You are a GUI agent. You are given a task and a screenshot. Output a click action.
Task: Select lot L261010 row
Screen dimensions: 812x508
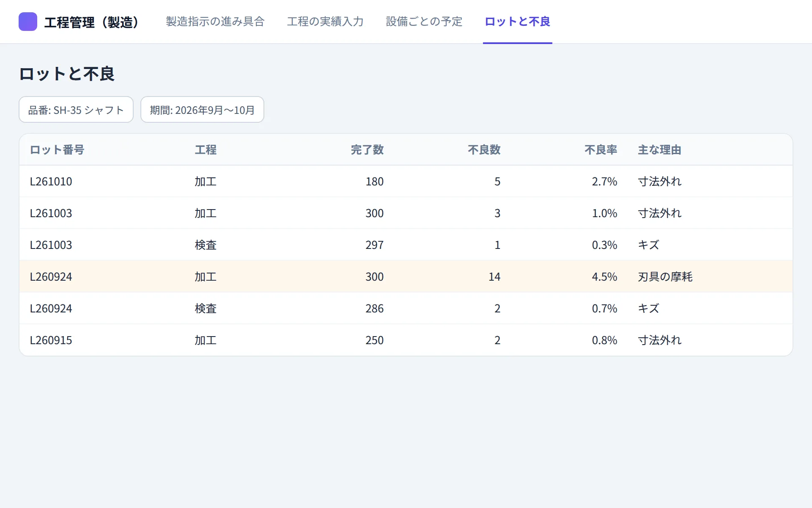(x=406, y=181)
